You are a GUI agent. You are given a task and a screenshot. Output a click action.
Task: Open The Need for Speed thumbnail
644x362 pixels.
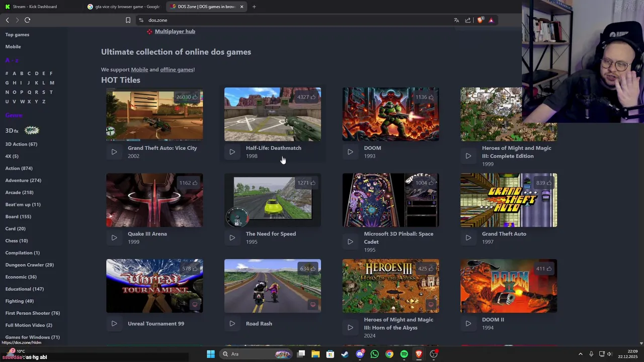(272, 200)
